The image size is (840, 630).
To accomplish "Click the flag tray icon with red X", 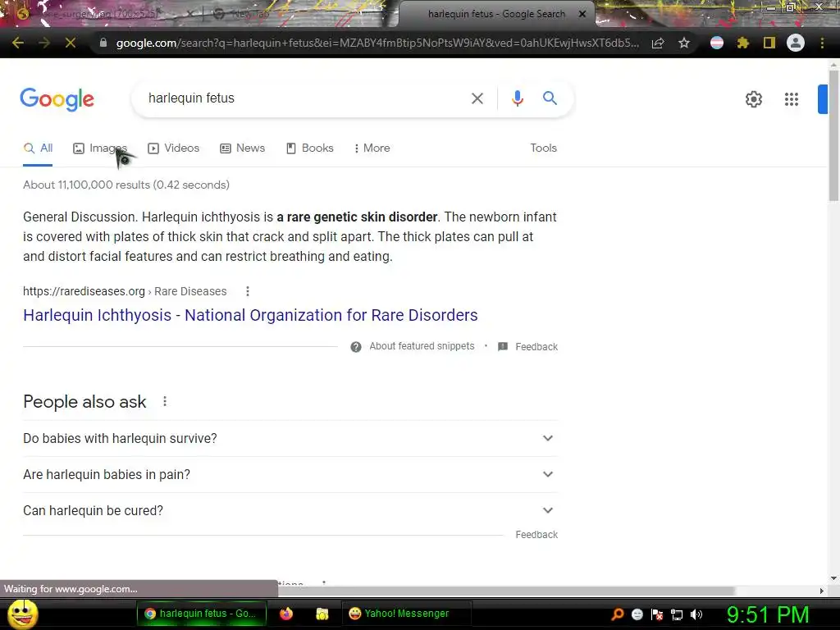I will point(657,614).
